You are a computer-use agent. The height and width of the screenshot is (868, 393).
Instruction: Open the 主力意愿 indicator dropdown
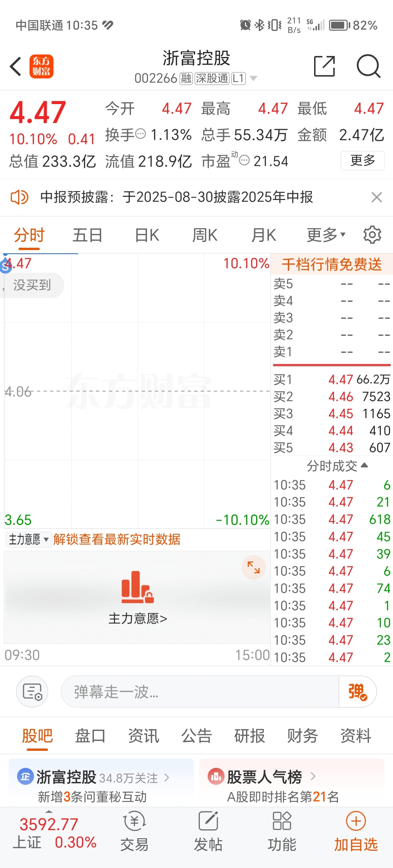[x=28, y=539]
